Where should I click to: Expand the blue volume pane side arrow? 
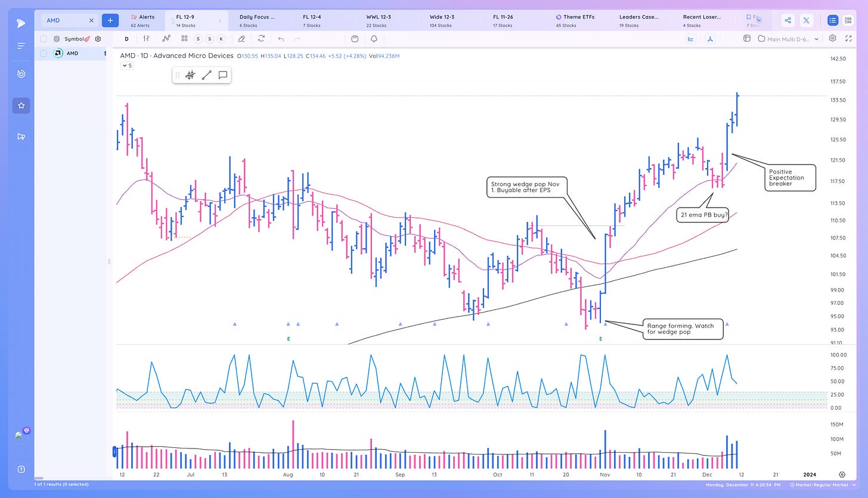point(114,451)
